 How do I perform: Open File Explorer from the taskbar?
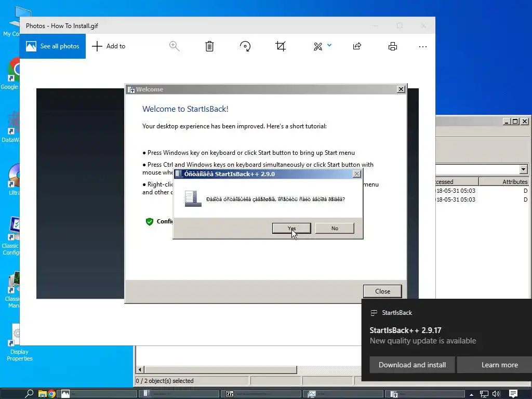click(x=43, y=394)
